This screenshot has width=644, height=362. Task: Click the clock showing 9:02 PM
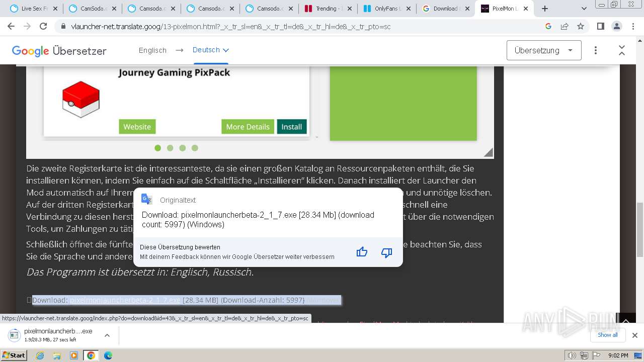(618, 355)
